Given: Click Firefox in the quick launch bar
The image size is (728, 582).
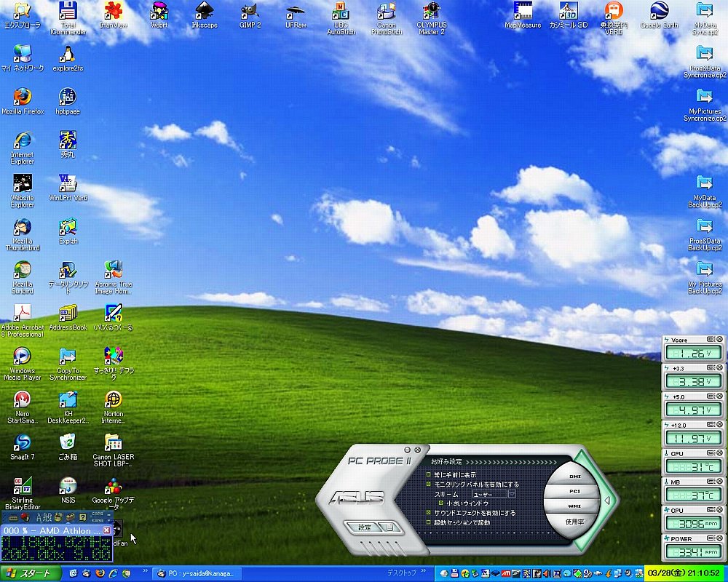Looking at the screenshot, I should pyautogui.click(x=100, y=573).
